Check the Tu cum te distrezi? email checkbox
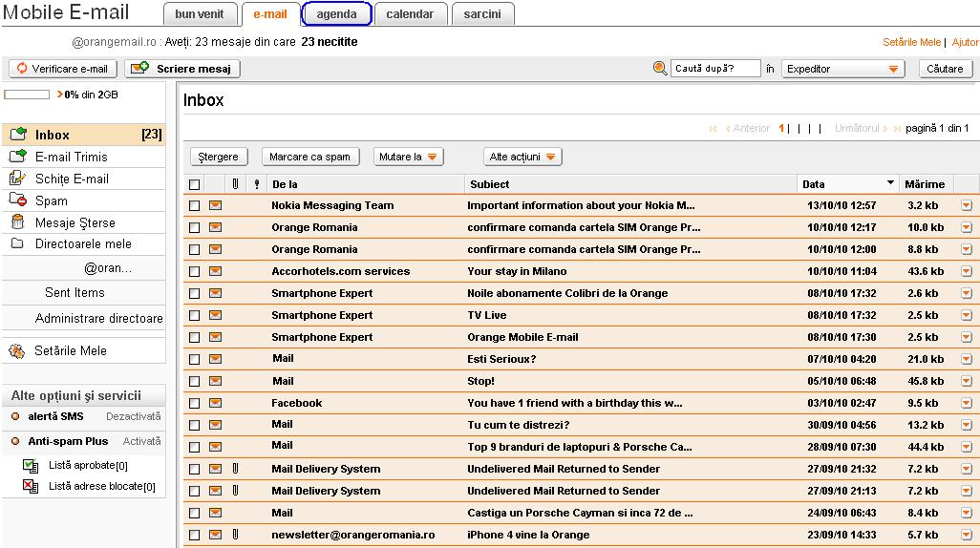The width and height of the screenshot is (980, 548). pyautogui.click(x=194, y=425)
